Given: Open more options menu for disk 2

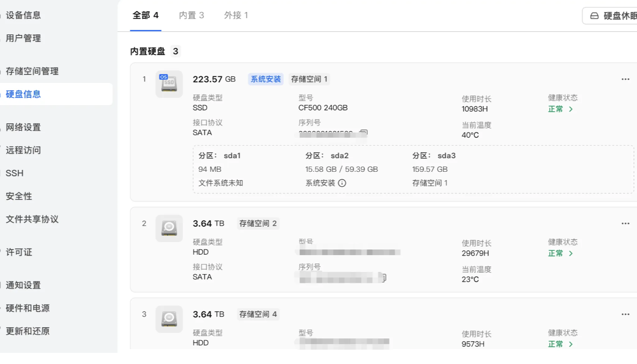Looking at the screenshot, I should click(625, 223).
